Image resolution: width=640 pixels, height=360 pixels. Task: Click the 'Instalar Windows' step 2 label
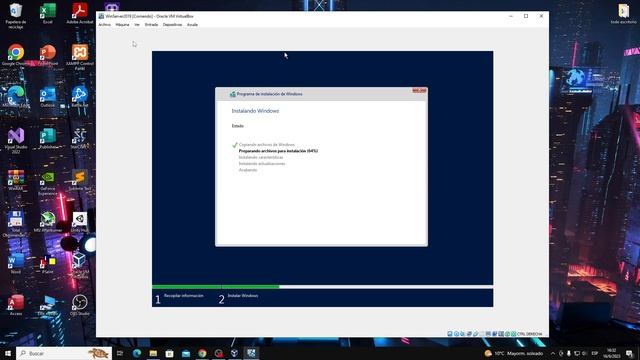point(243,296)
